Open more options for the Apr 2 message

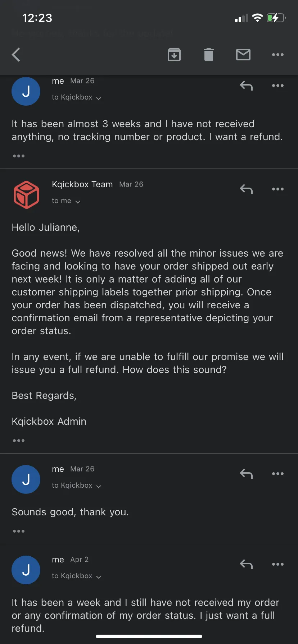click(x=278, y=564)
